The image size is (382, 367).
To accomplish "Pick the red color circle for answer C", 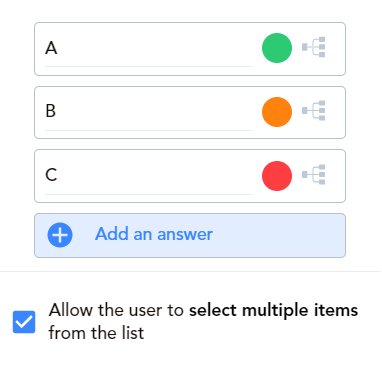I will point(277,176).
